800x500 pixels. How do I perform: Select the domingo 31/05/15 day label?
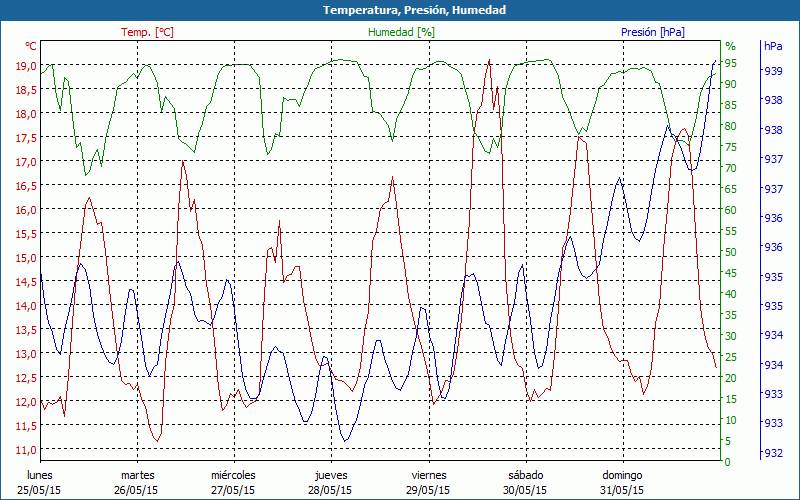click(622, 482)
